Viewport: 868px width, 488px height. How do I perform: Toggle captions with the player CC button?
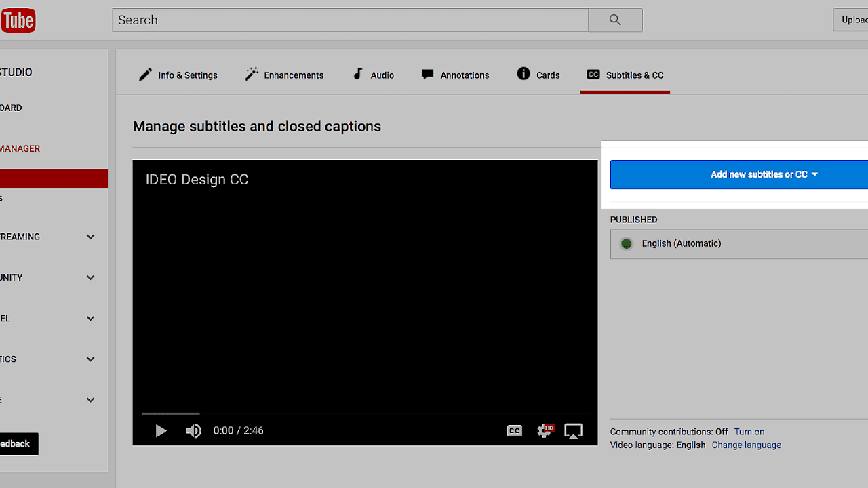(515, 430)
